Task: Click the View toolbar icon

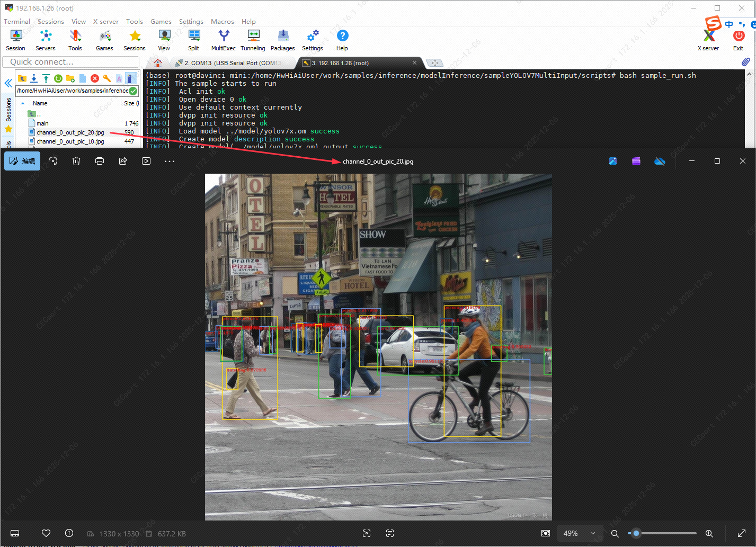Action: (x=164, y=40)
